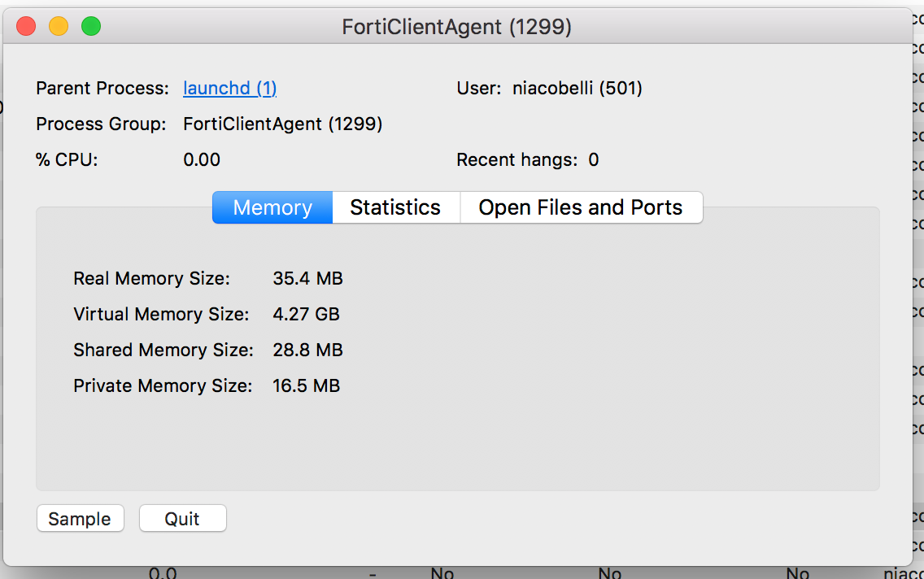Click the Real Memory Size value 35.4 MB

pyautogui.click(x=307, y=278)
